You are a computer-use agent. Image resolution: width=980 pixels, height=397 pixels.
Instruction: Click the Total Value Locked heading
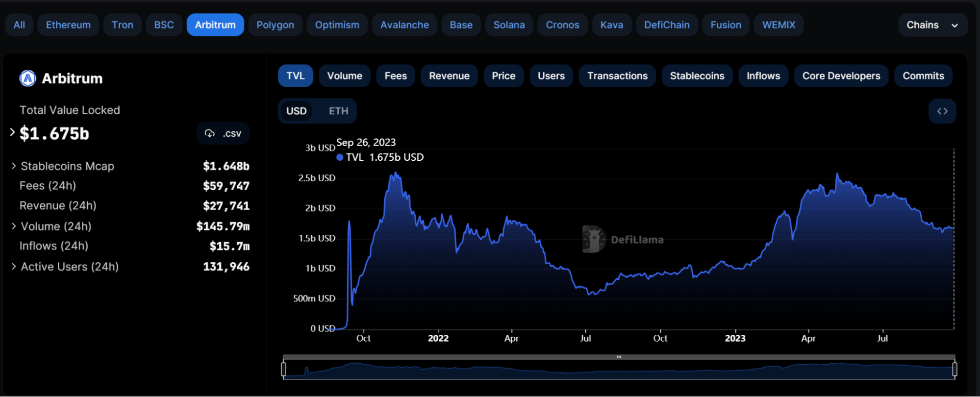click(70, 110)
